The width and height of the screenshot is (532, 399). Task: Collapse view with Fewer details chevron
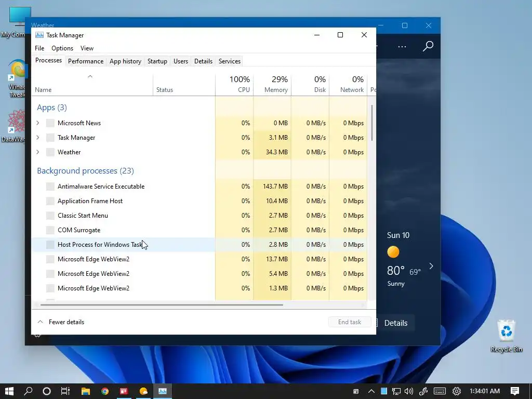tap(40, 322)
